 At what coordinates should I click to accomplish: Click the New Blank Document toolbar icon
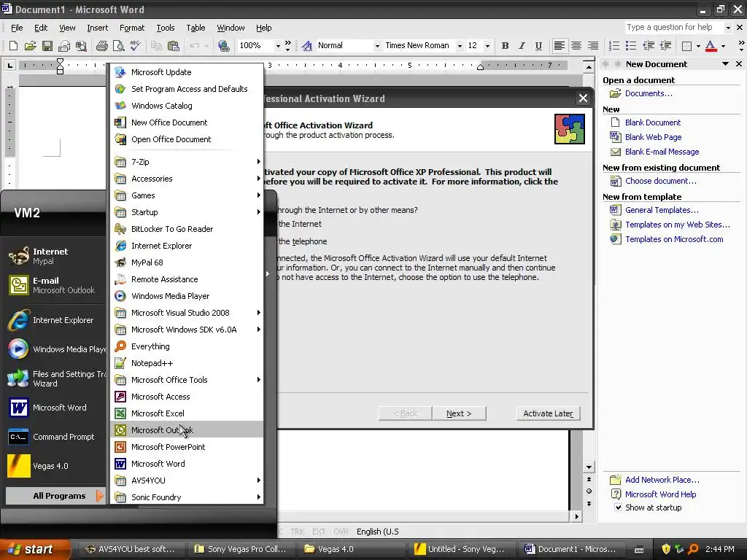click(13, 46)
